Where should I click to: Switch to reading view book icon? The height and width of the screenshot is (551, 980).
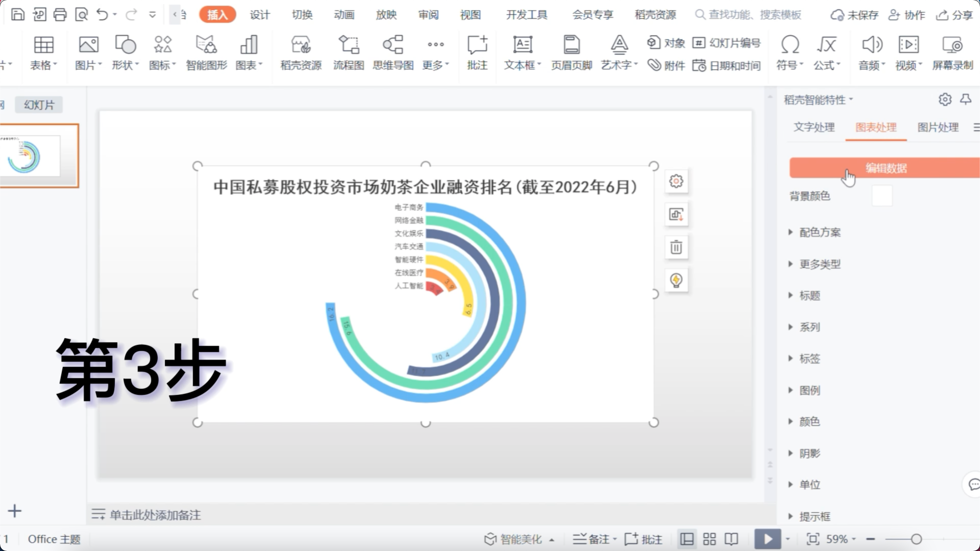click(731, 539)
